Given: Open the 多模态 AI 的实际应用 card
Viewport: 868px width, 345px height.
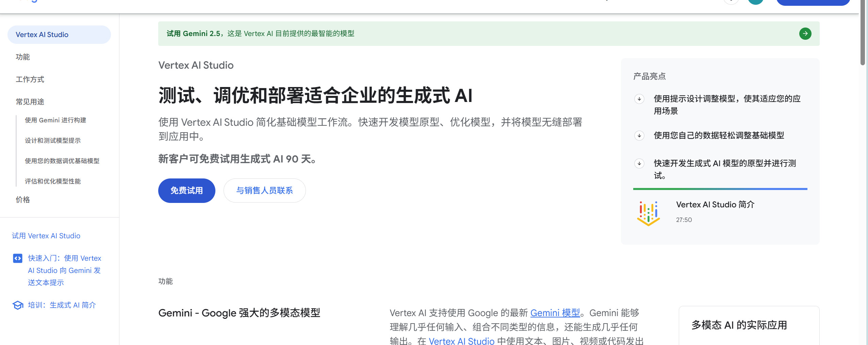Looking at the screenshot, I should click(x=739, y=325).
